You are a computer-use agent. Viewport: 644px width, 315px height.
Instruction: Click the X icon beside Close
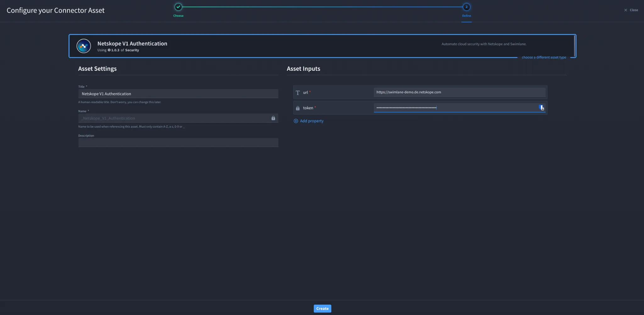pyautogui.click(x=625, y=10)
